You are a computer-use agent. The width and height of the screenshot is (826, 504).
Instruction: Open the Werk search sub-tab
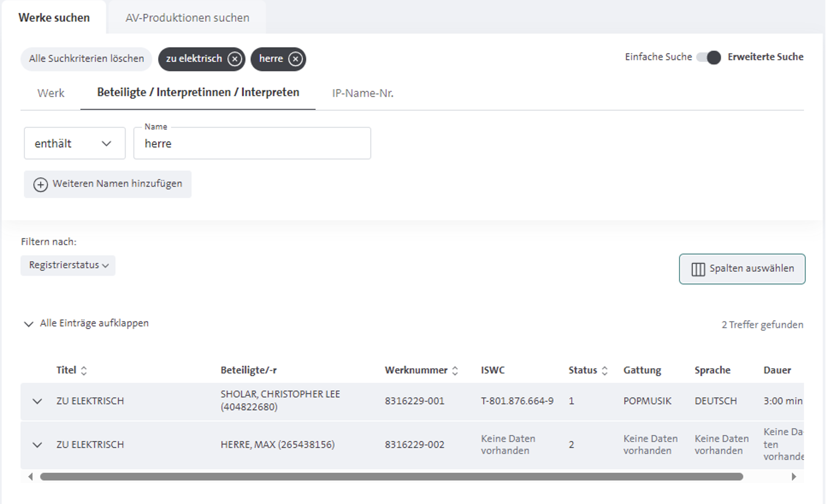click(x=51, y=93)
